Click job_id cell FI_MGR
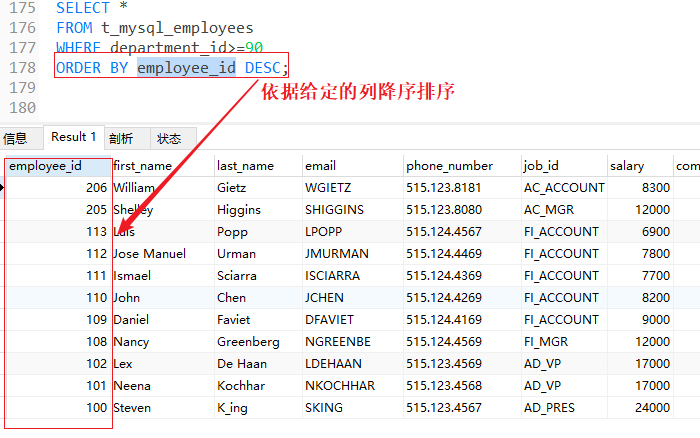 [x=564, y=342]
